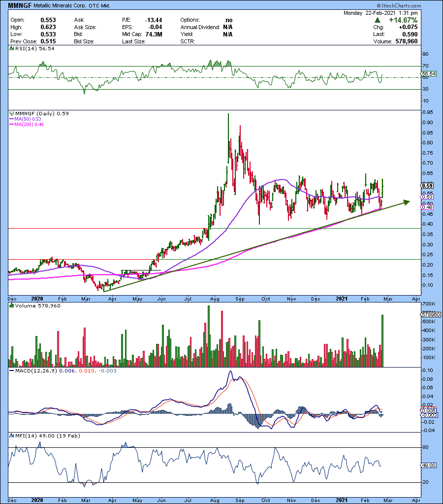The height and width of the screenshot is (504, 443).
Task: Click the MACD(12,26,9) panel legend
Action: tap(36, 370)
